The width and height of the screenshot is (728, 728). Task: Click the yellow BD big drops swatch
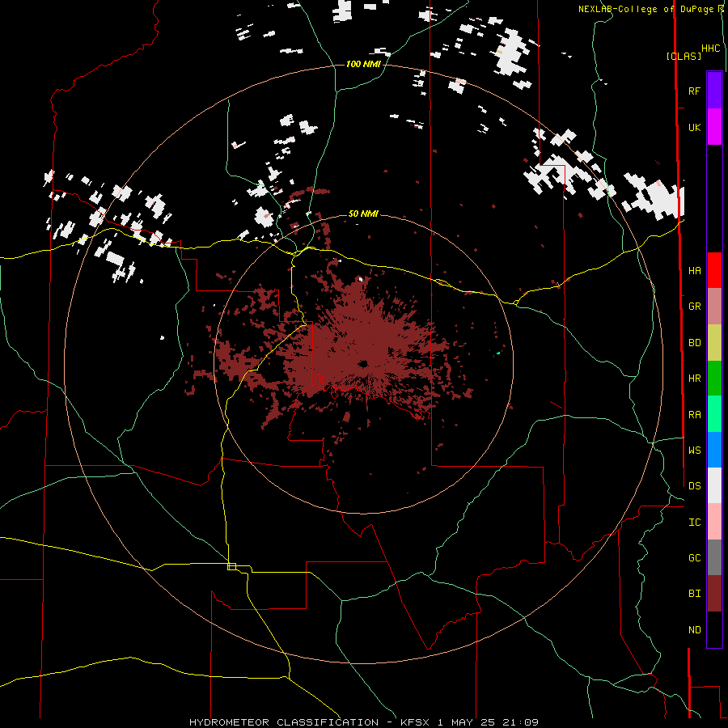point(714,343)
